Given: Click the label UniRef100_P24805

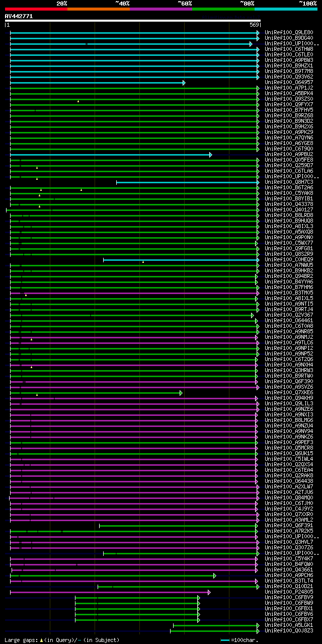Looking at the screenshot, I should [x=289, y=592].
